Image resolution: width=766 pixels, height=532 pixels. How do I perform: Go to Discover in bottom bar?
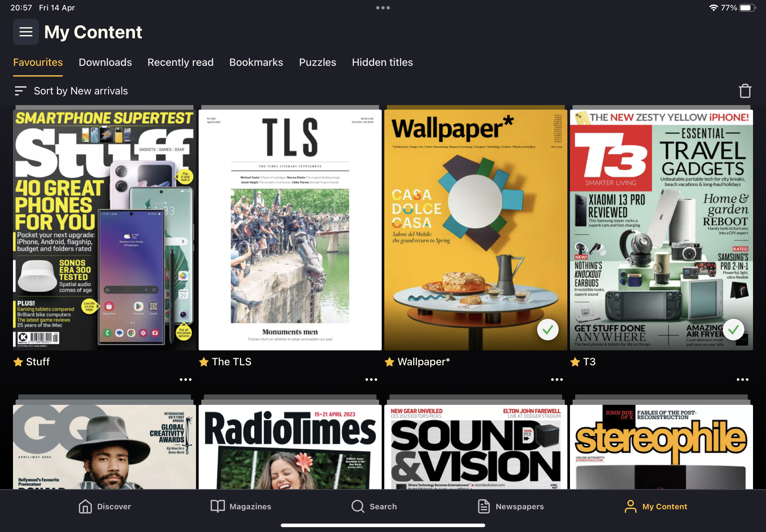coord(105,506)
